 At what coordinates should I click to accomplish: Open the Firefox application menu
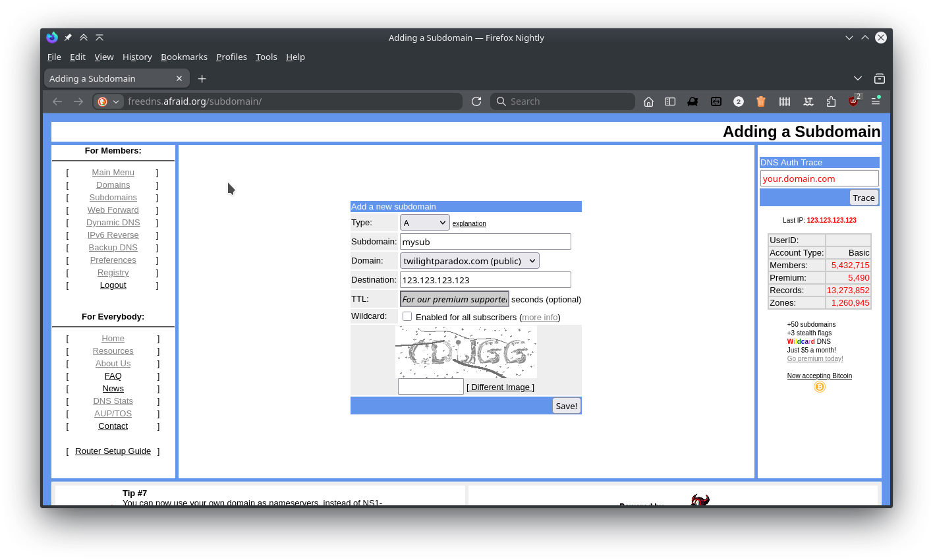(876, 101)
